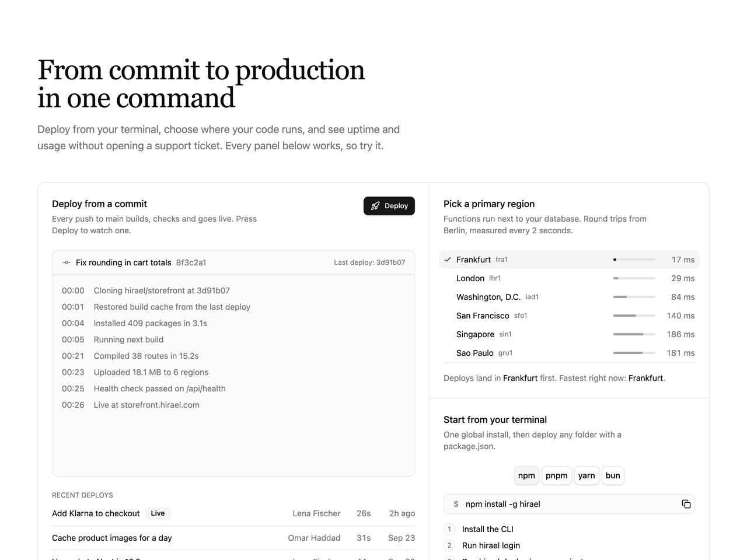Click the 29 ms London latency value

coord(683,278)
